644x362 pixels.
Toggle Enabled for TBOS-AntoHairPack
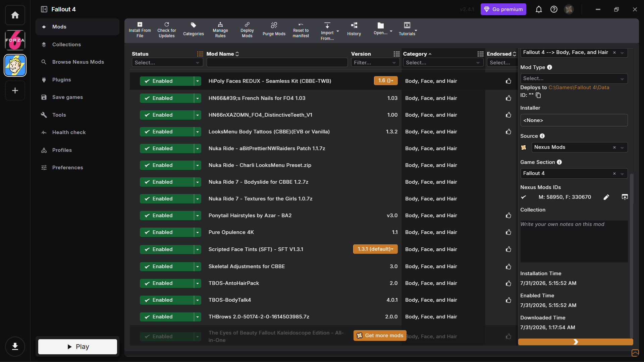coord(167,283)
